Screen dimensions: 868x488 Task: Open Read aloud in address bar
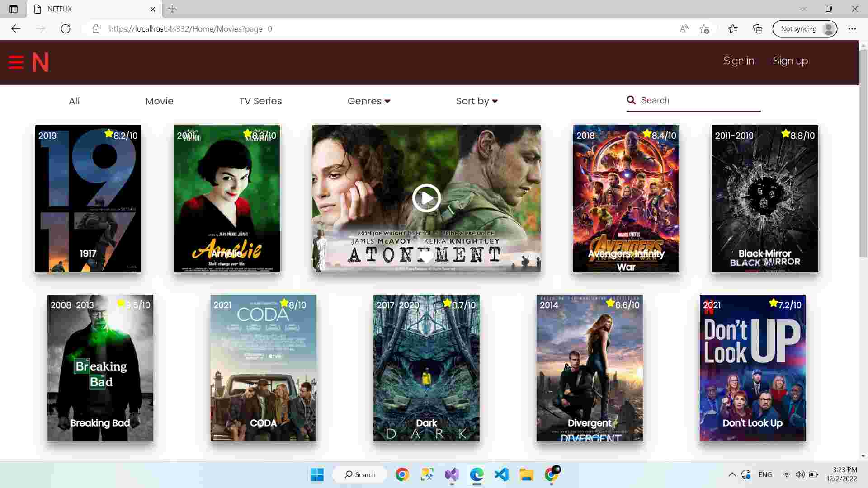684,29
